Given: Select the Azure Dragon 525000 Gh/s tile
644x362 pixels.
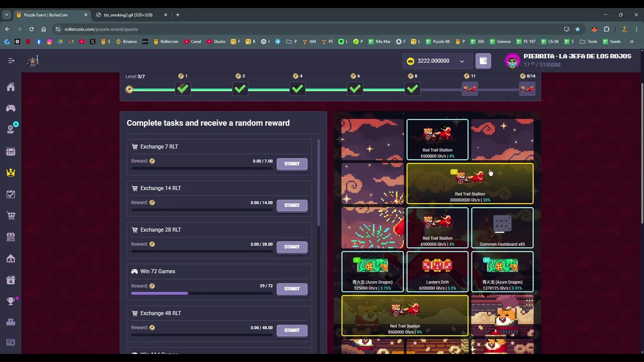Looking at the screenshot, I should coord(372,271).
